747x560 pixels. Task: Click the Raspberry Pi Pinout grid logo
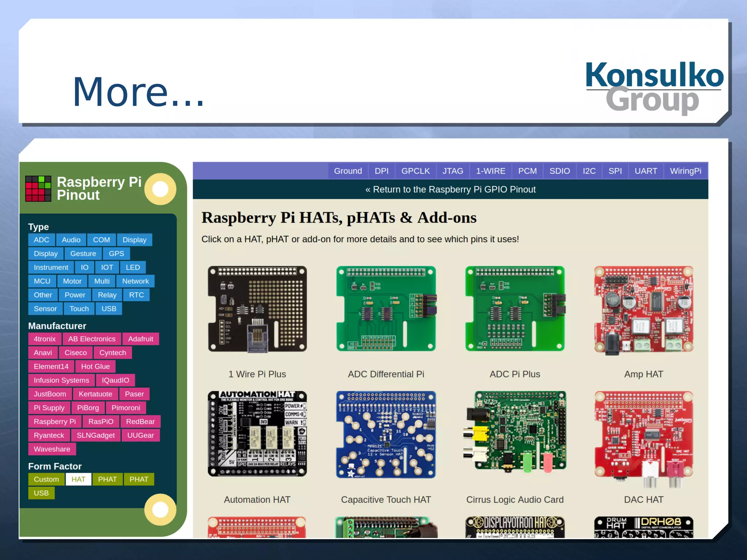(x=38, y=188)
